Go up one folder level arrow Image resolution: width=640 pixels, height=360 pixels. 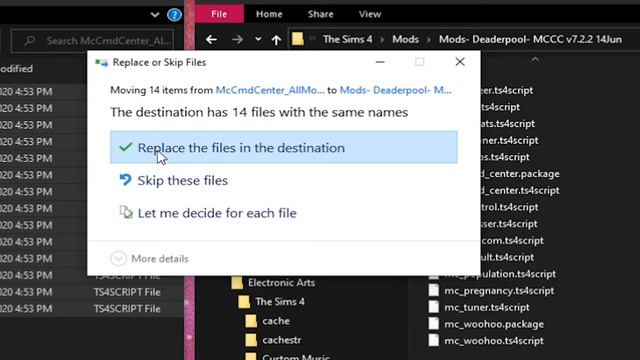pos(276,40)
